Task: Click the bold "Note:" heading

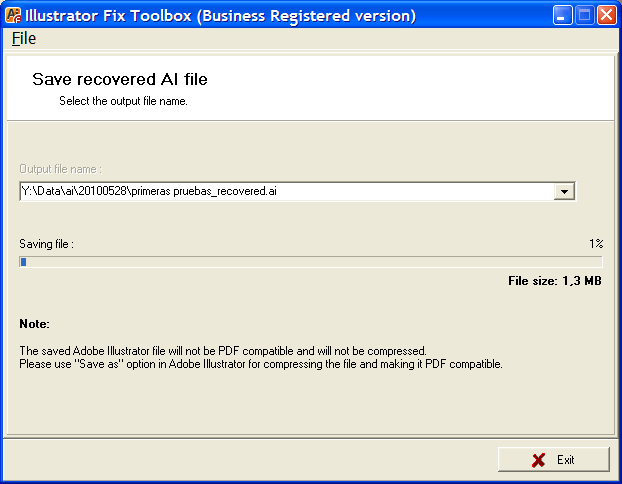Action: point(34,324)
